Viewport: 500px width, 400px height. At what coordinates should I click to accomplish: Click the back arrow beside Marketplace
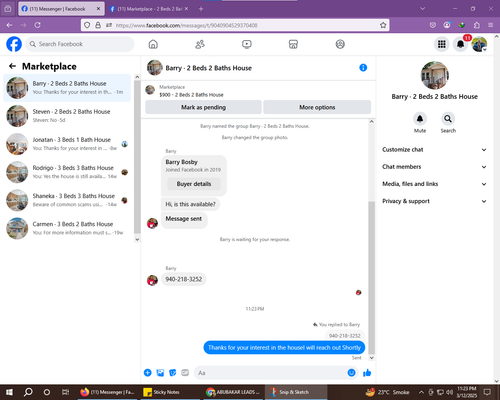point(12,66)
